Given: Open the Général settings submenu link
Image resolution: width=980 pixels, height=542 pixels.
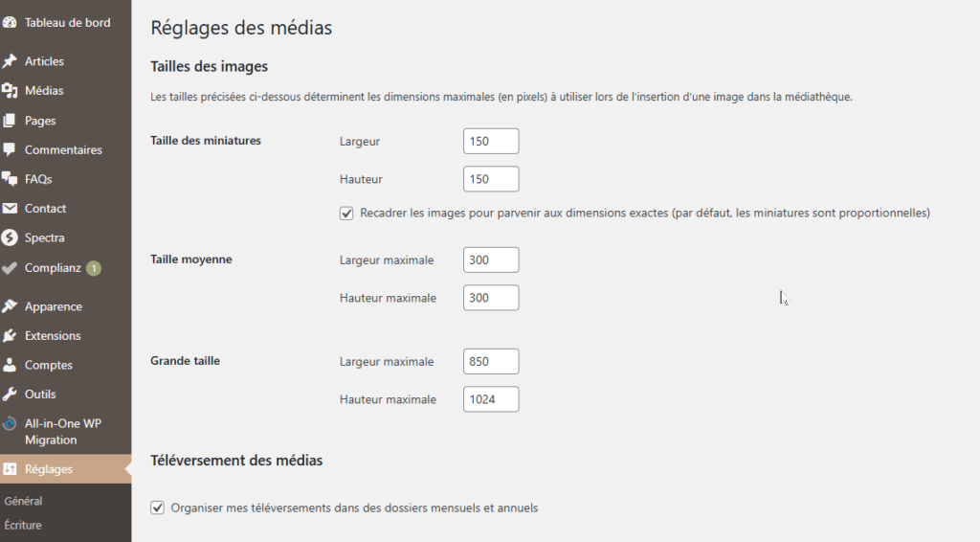Looking at the screenshot, I should pos(23,501).
